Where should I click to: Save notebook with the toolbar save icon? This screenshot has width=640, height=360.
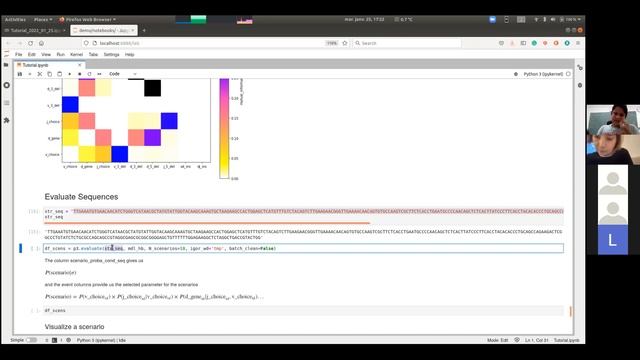20,74
